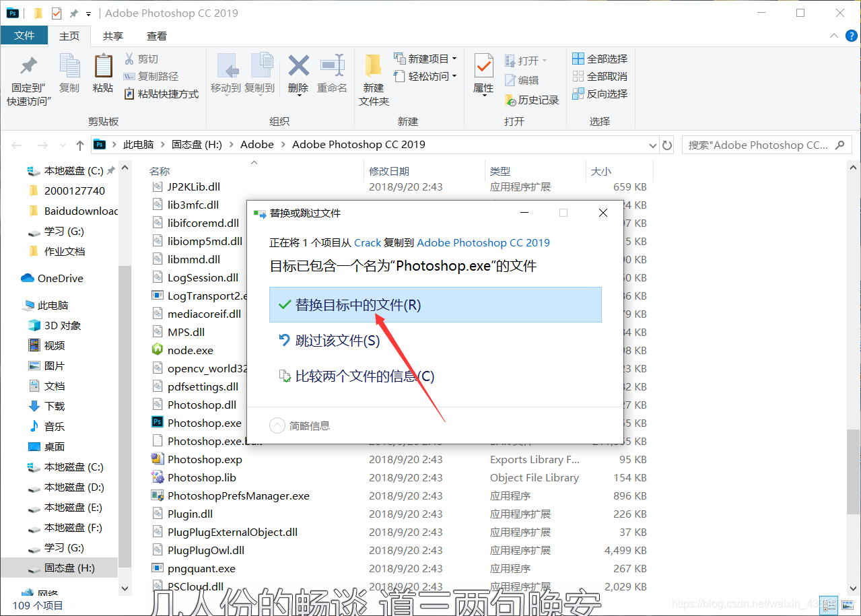Image resolution: width=861 pixels, height=616 pixels.
Task: Collapse the ribbon with the chevron
Action: coord(834,36)
